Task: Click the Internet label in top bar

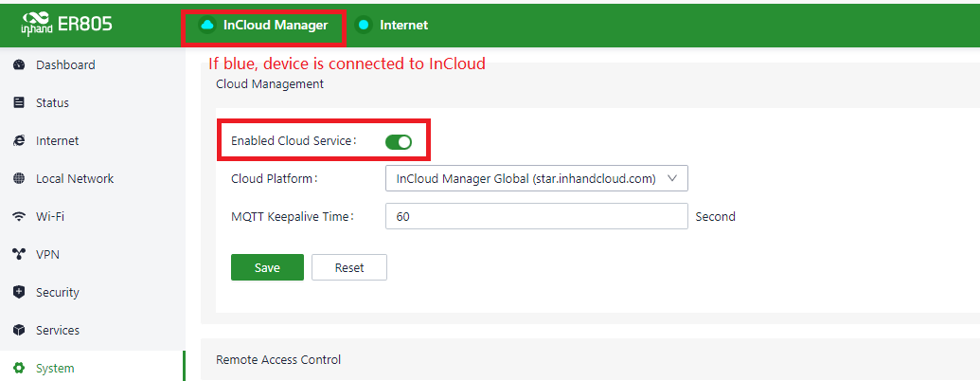Action: coord(403,25)
